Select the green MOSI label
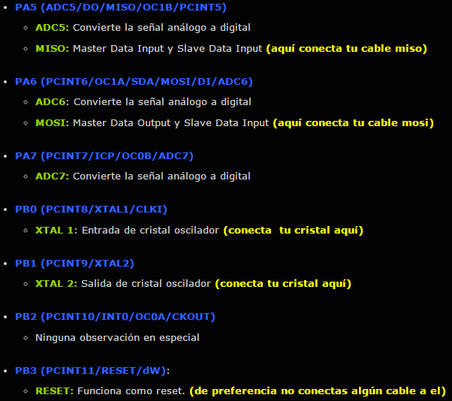 click(52, 123)
